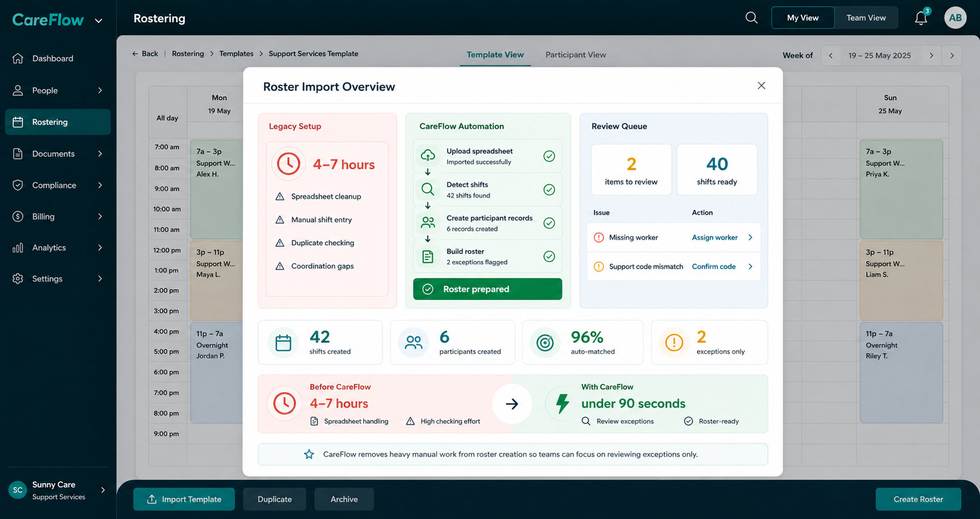Click the Duplicate button

point(275,499)
